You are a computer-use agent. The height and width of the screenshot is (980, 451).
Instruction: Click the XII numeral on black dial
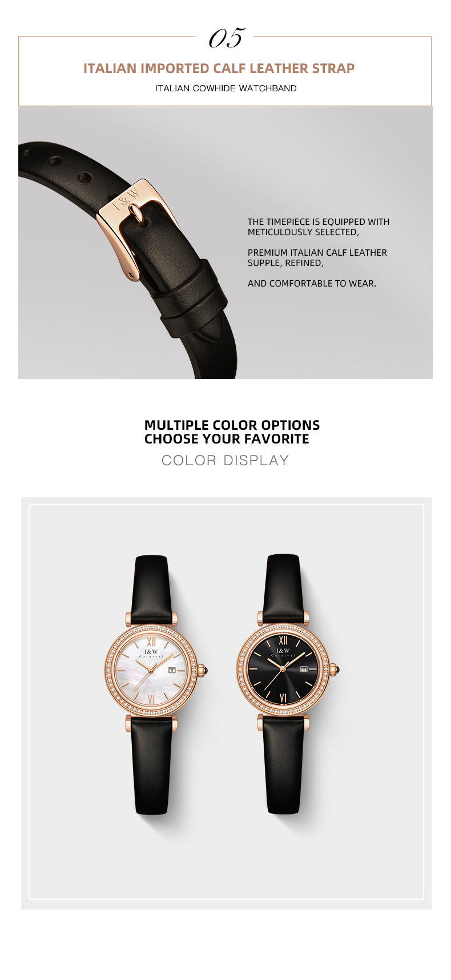click(283, 640)
